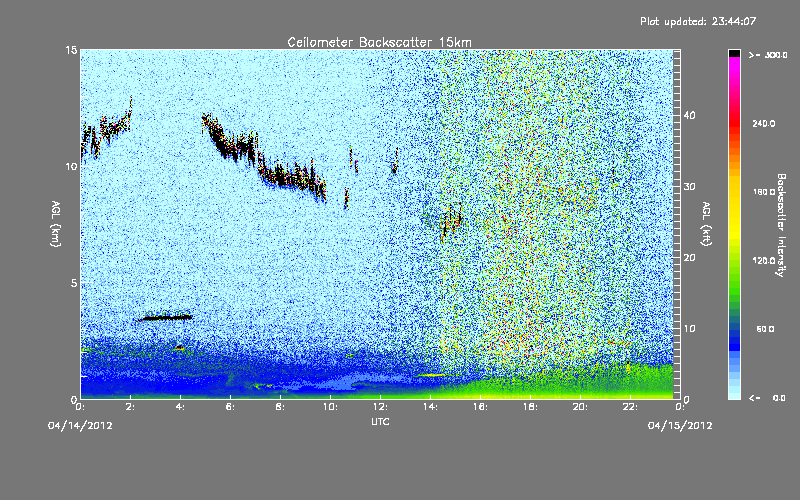Click the "14:" hour tick label
The height and width of the screenshot is (500, 800).
click(430, 407)
